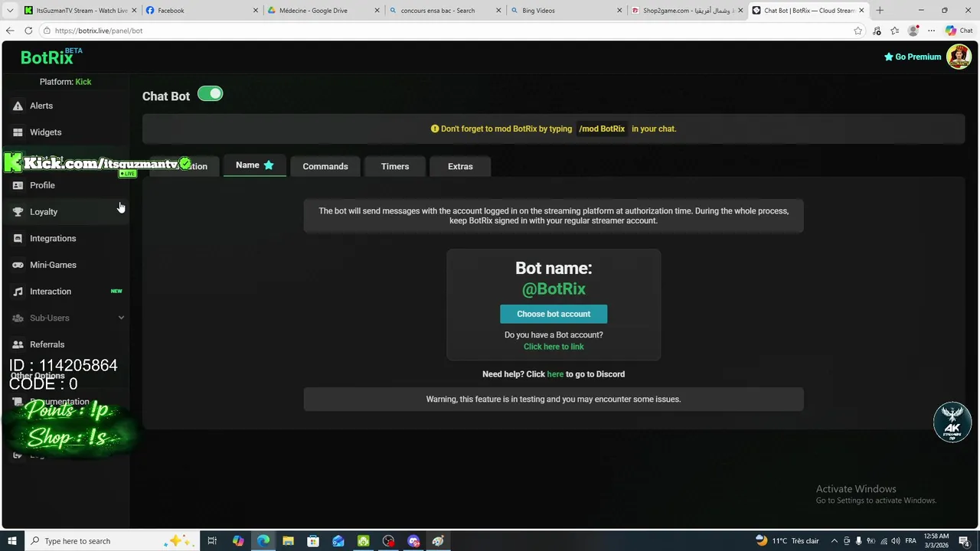980x551 pixels.
Task: Click the browser back arrow
Action: pos(10,31)
